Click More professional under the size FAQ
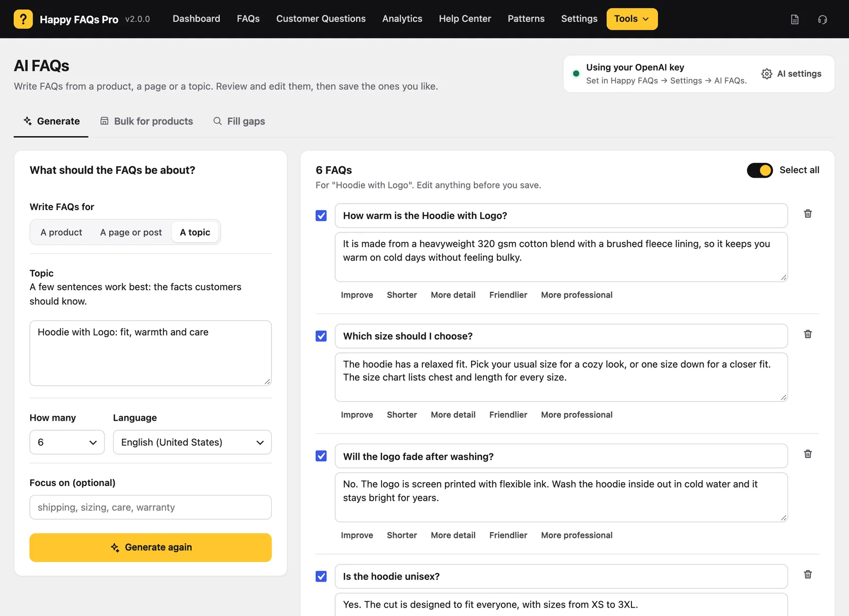The width and height of the screenshot is (849, 616). [x=577, y=415]
